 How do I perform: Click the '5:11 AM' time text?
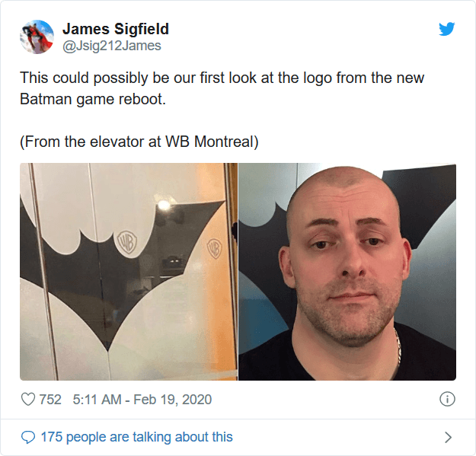click(97, 399)
